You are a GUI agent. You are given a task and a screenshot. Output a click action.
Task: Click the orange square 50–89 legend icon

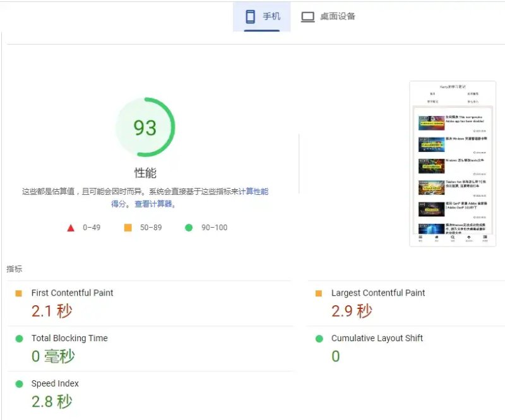[128, 228]
